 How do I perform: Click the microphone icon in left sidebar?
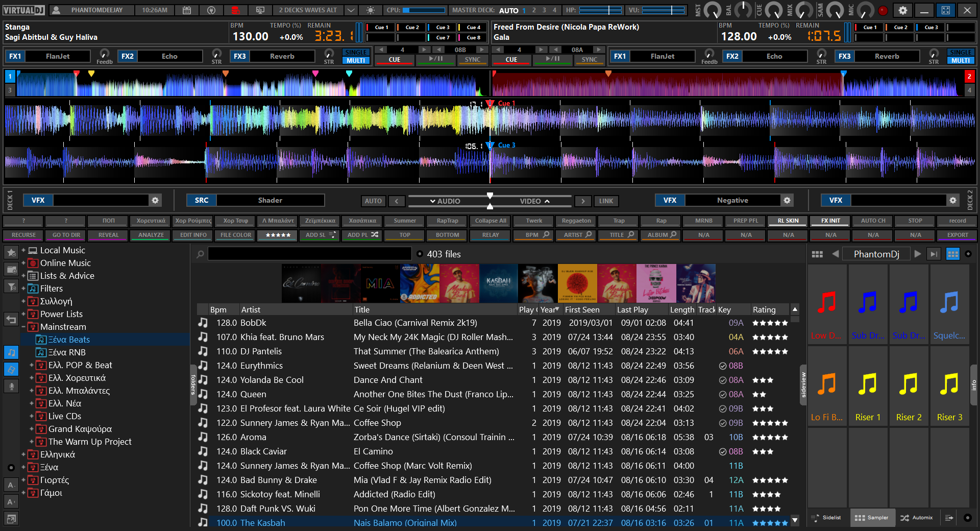tap(11, 387)
